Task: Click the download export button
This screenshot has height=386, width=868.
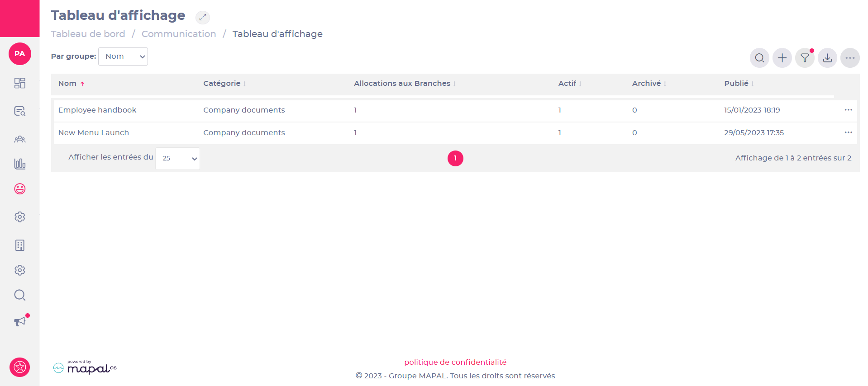Action: pos(828,58)
